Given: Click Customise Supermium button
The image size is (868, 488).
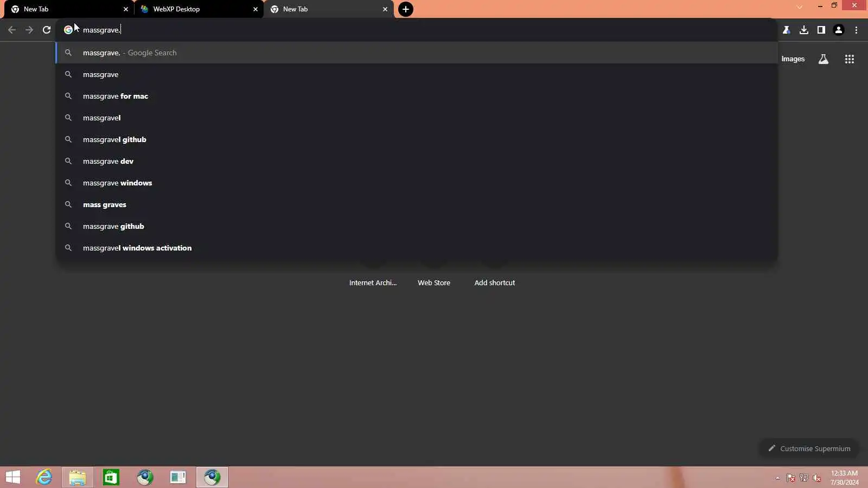Looking at the screenshot, I should pos(809,448).
